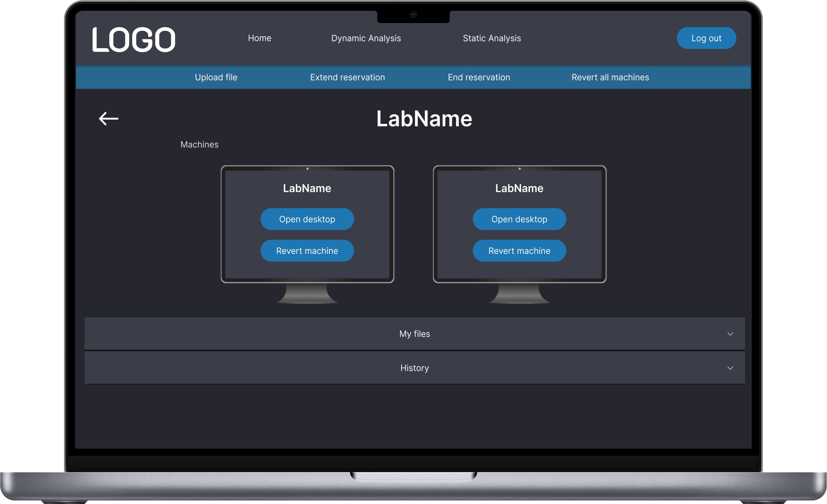This screenshot has width=827, height=504.
Task: Click the back arrow icon
Action: point(108,118)
